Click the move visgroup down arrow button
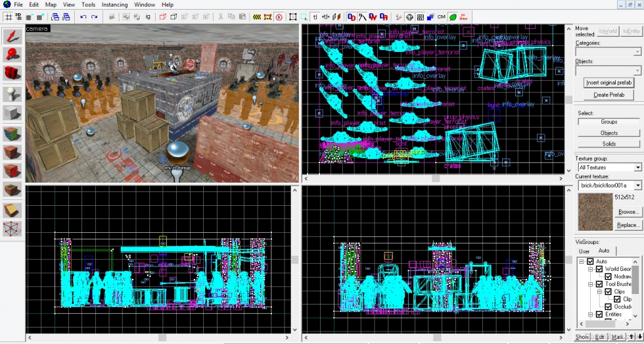 640,337
